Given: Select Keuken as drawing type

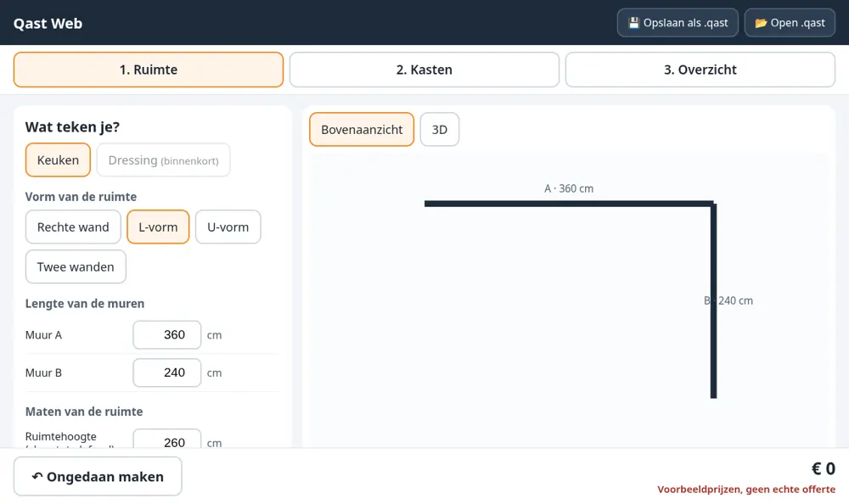Looking at the screenshot, I should 58,160.
